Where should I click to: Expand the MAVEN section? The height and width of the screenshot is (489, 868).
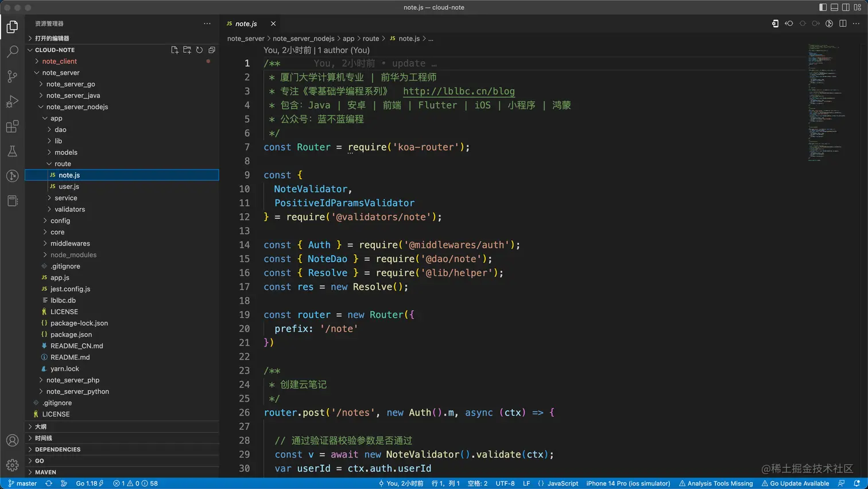pyautogui.click(x=122, y=472)
